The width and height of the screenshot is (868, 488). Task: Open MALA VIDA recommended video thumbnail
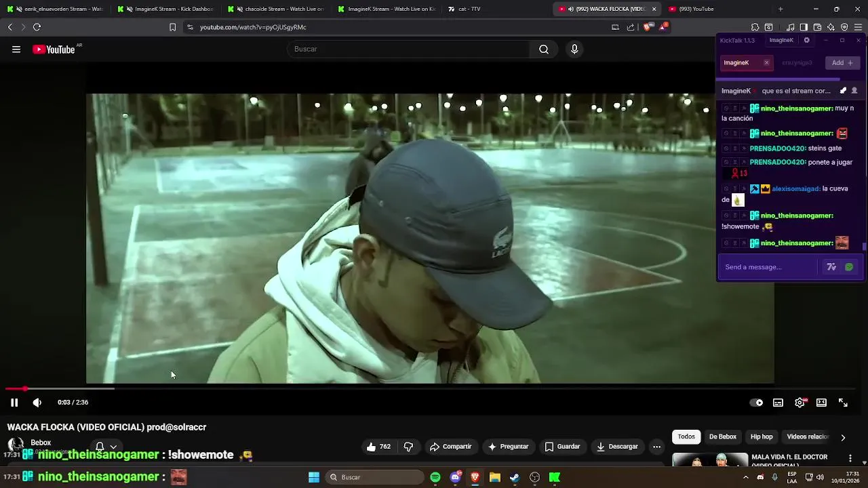(709, 460)
